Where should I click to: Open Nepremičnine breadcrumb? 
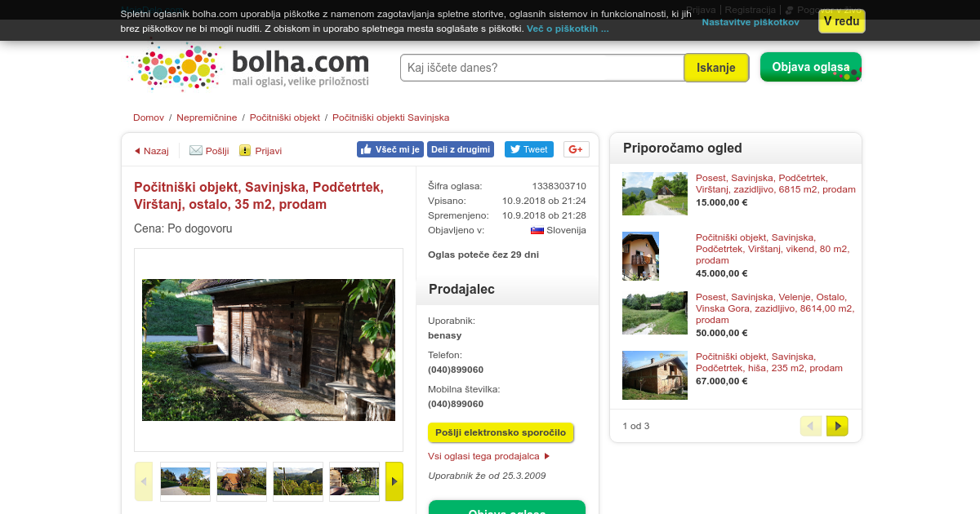click(x=207, y=117)
